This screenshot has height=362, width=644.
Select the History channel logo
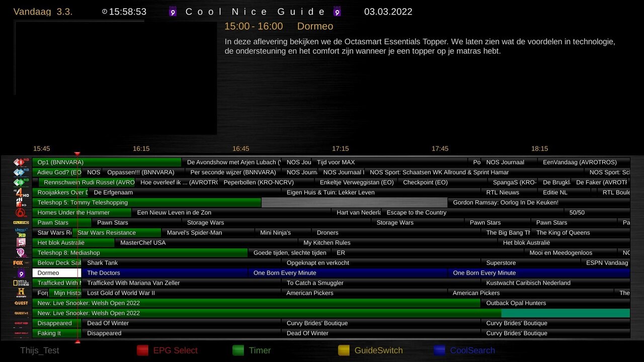[21, 293]
